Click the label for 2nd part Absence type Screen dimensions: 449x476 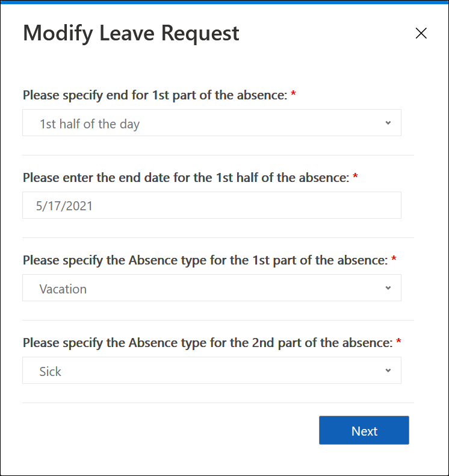tap(208, 343)
